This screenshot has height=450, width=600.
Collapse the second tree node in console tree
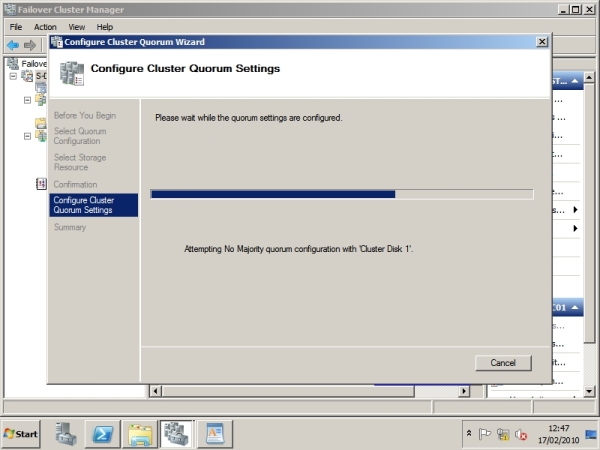point(27,100)
